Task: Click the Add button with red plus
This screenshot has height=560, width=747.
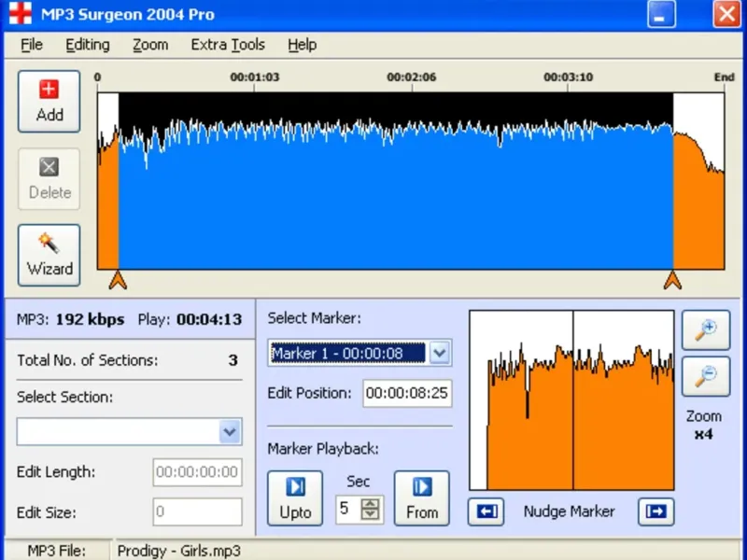Action: point(49,102)
